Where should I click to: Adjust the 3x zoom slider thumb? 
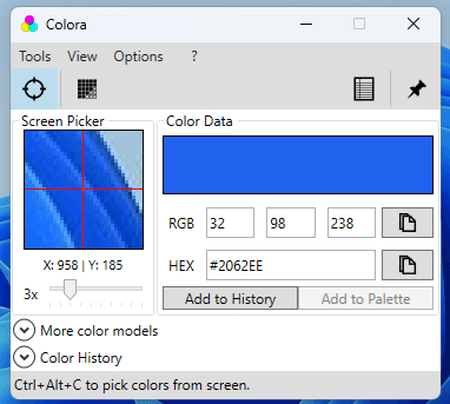click(70, 289)
